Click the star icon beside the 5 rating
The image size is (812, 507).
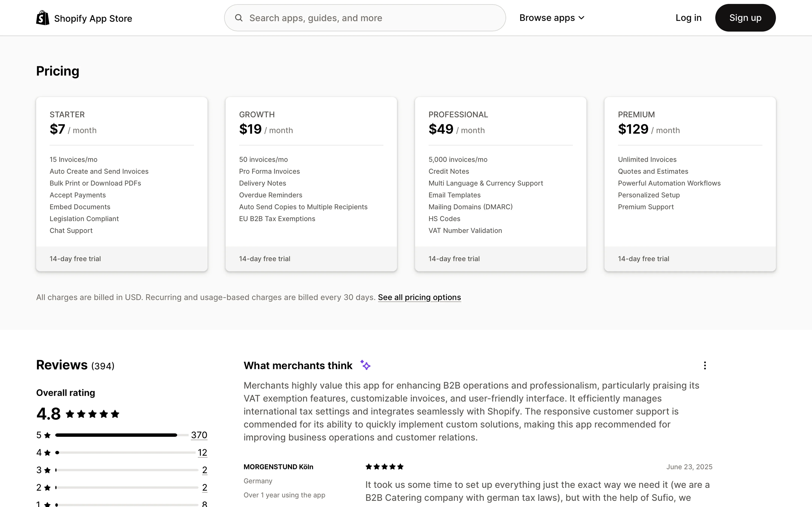[48, 435]
